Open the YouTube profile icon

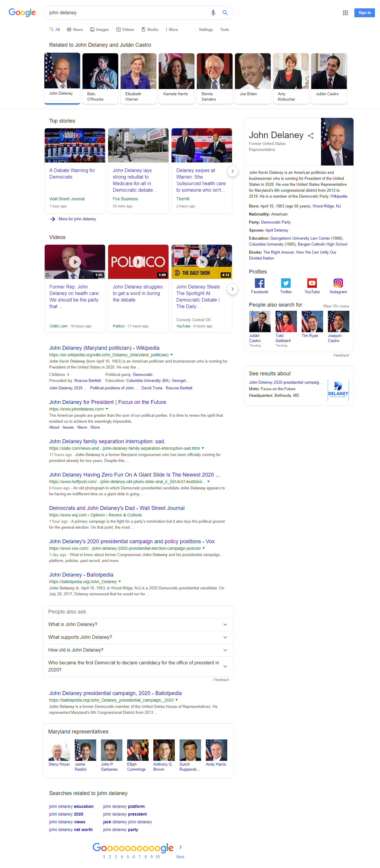pos(312,283)
